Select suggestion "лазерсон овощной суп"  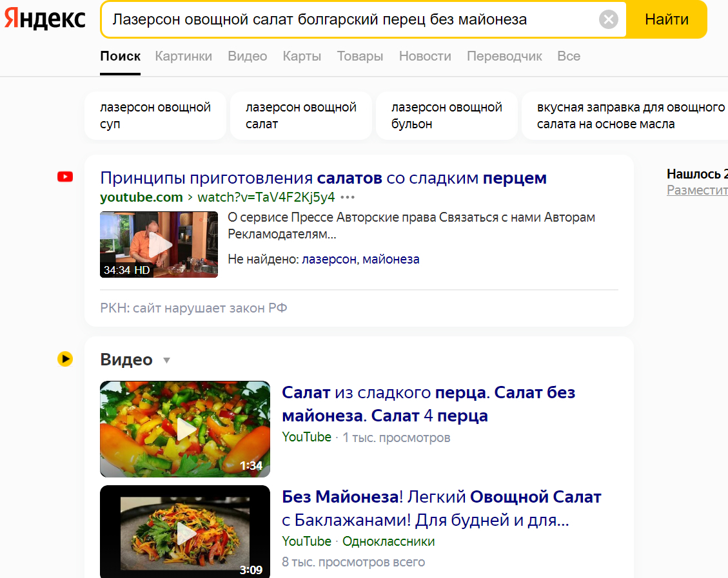click(x=155, y=115)
